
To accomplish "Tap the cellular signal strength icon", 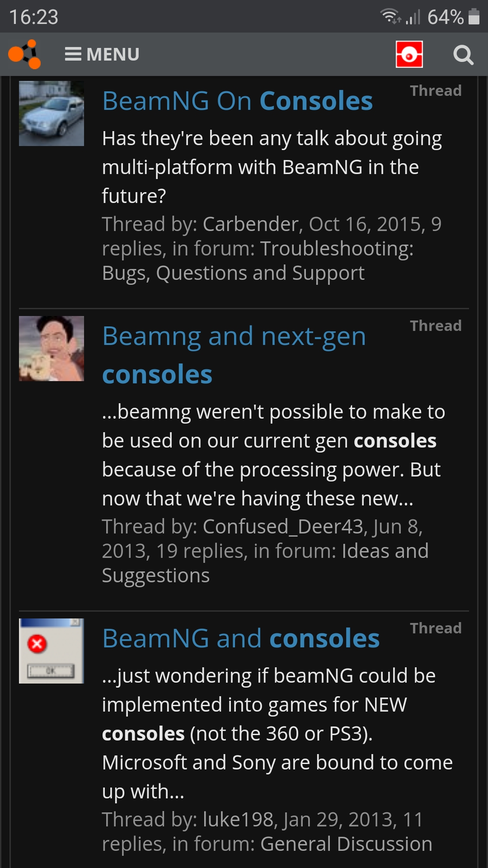I will (x=413, y=17).
